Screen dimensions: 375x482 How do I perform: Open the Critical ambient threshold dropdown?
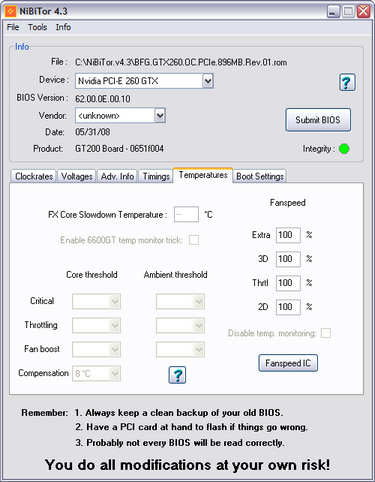coord(180,301)
